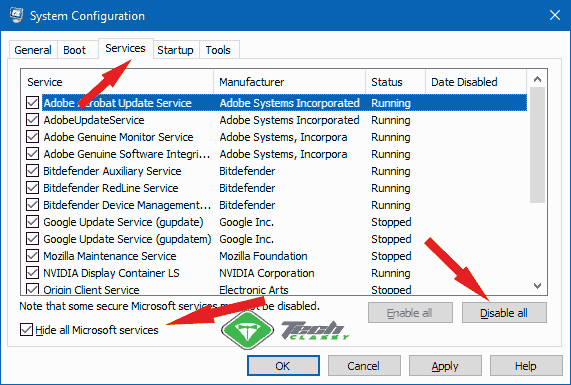Click Running status of NVIDIA Display Container
This screenshot has width=571, height=385.
391,273
